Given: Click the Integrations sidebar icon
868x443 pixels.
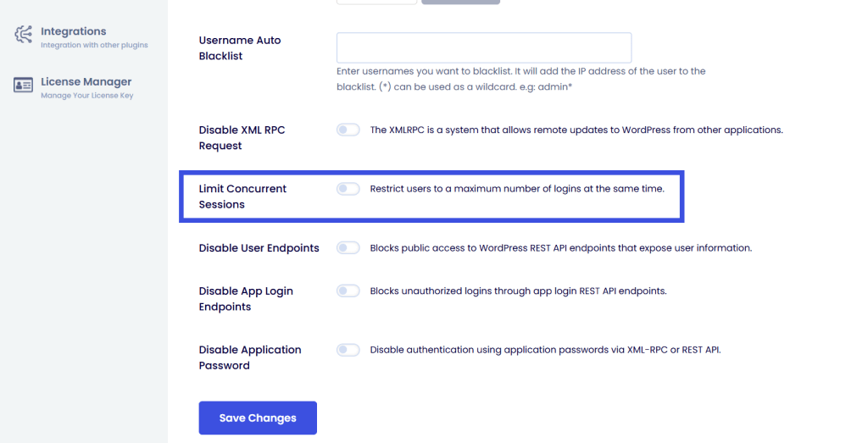Looking at the screenshot, I should (23, 35).
